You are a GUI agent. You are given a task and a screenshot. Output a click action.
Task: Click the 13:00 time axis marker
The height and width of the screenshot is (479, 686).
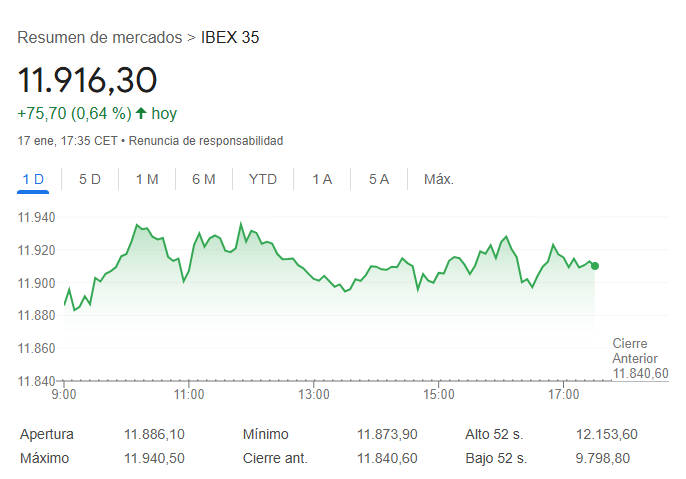314,395
